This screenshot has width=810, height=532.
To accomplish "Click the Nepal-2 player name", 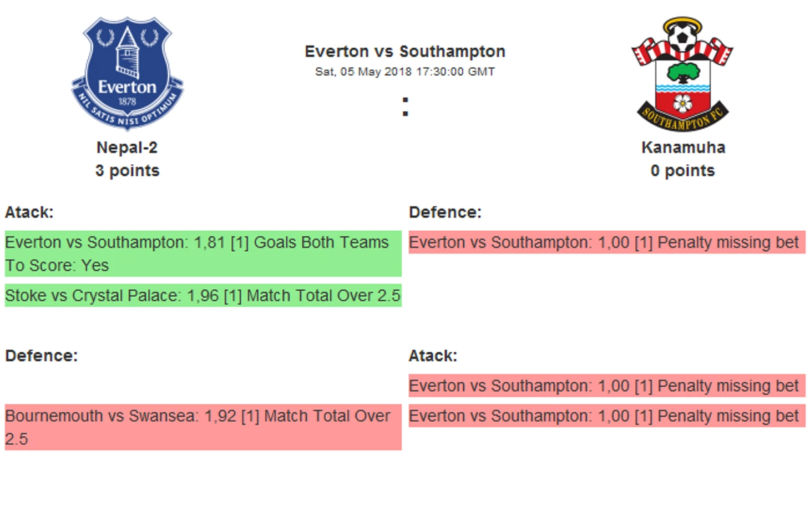I will click(x=127, y=148).
